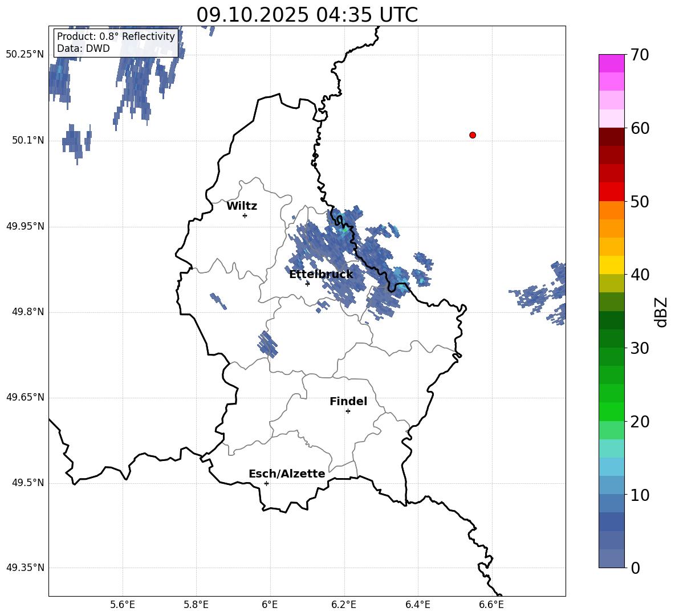Click the Findel city label
Image resolution: width=675 pixels, height=616 pixels.
tap(348, 401)
